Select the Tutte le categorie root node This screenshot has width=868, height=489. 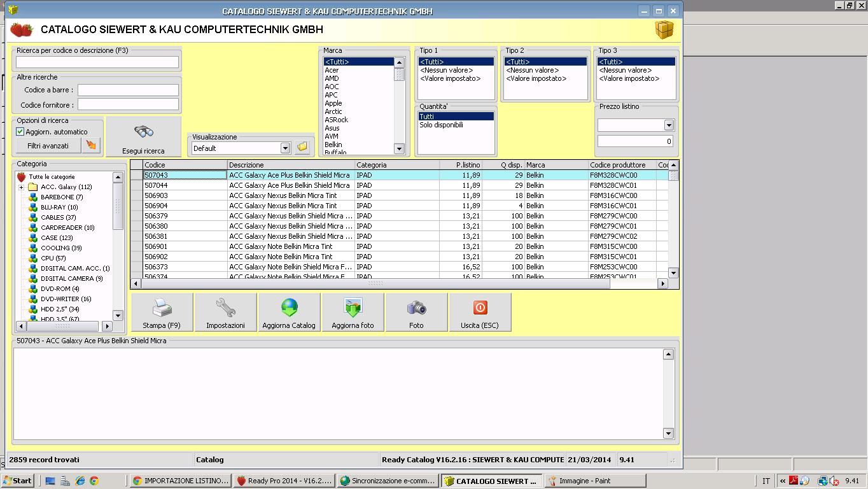pyautogui.click(x=52, y=176)
